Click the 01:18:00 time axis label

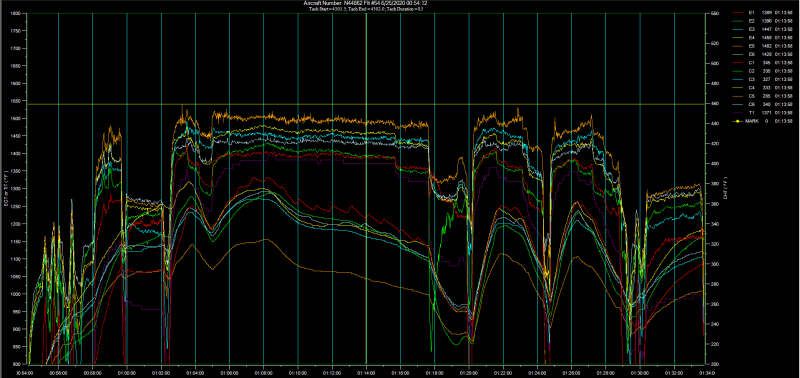435,373
